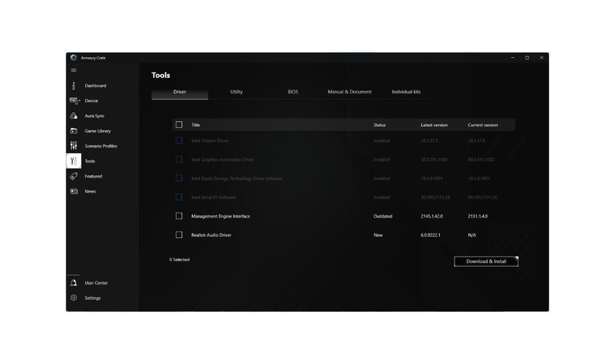Open the News icon in sidebar

pos(73,191)
